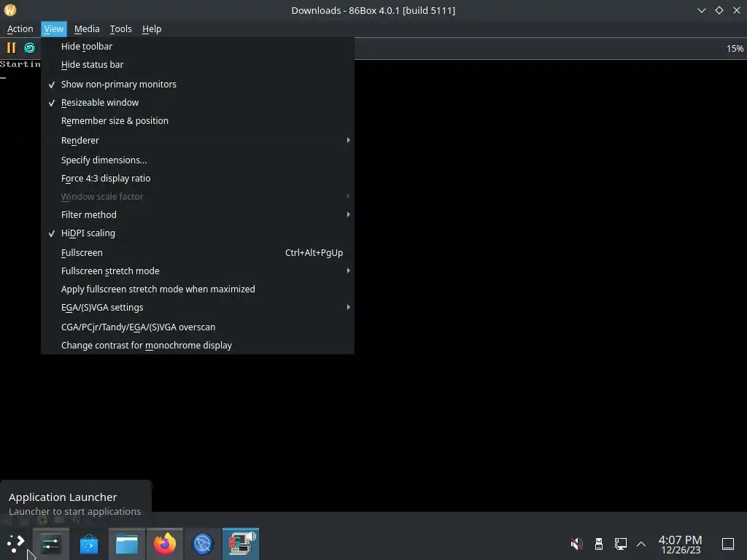Enable Remember size & position
Screen dimensions: 747x560
[197, 120]
